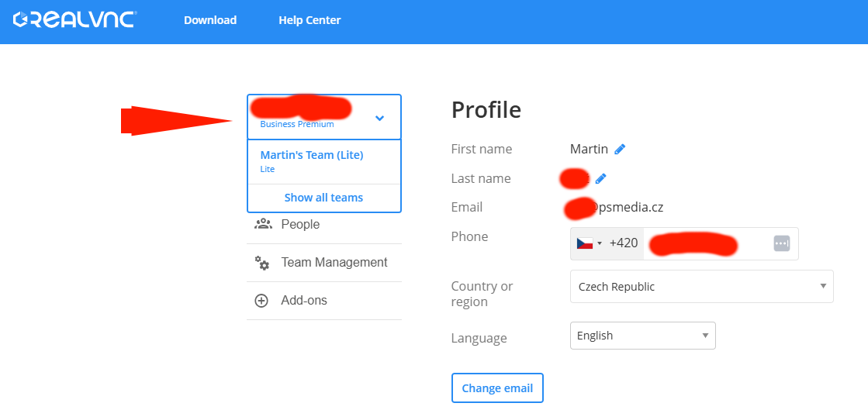Open the phone country flag dropdown
Screen dimensions: 868x410
[589, 243]
